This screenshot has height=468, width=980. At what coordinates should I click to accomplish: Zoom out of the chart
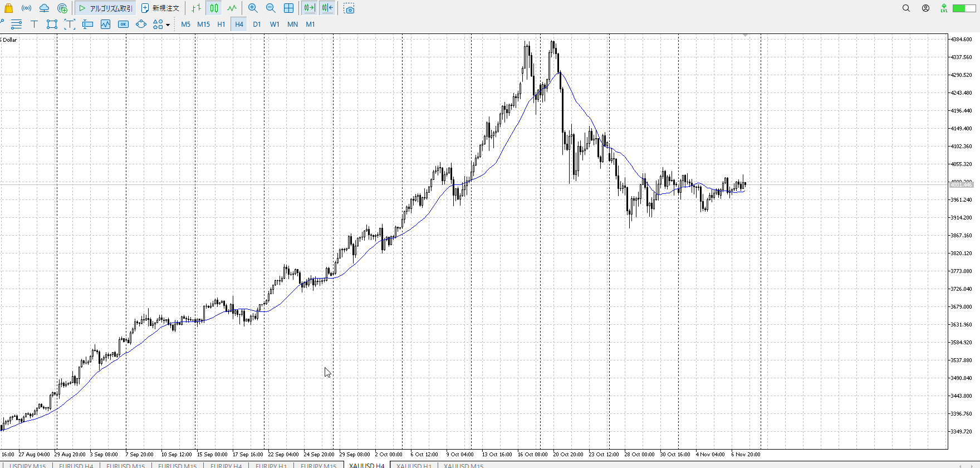click(271, 8)
